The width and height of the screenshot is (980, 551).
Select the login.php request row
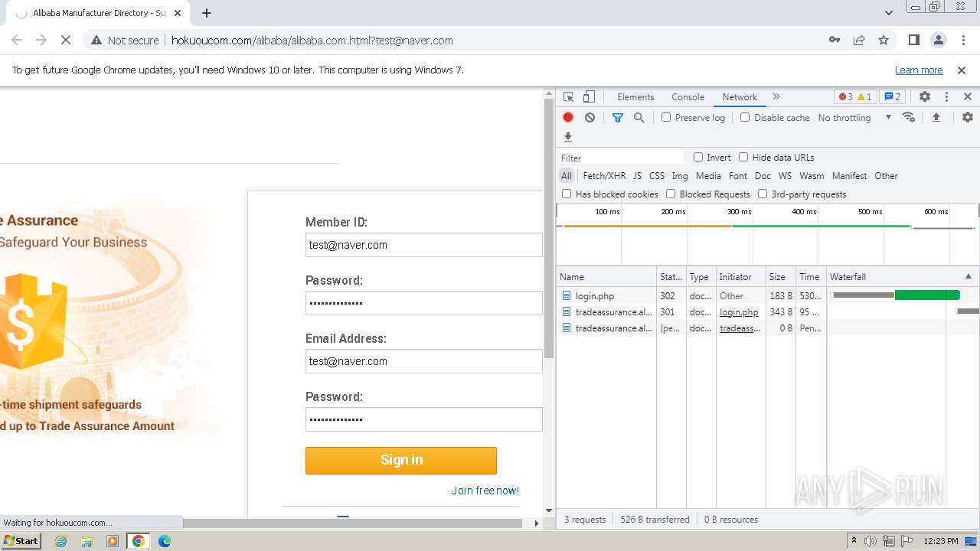click(768, 296)
